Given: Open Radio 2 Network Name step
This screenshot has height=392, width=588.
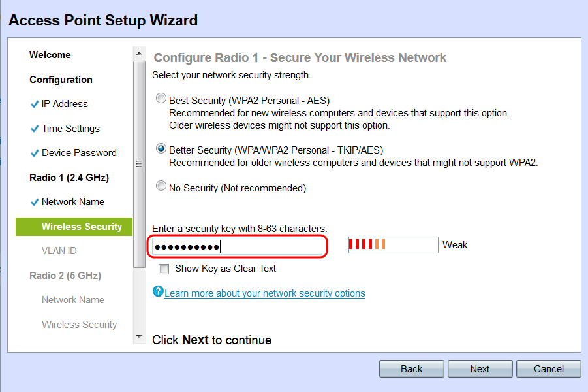Looking at the screenshot, I should pos(72,300).
